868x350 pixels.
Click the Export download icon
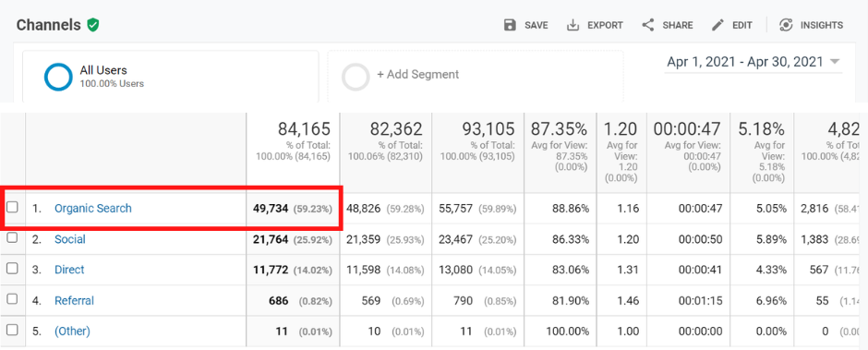pyautogui.click(x=573, y=25)
